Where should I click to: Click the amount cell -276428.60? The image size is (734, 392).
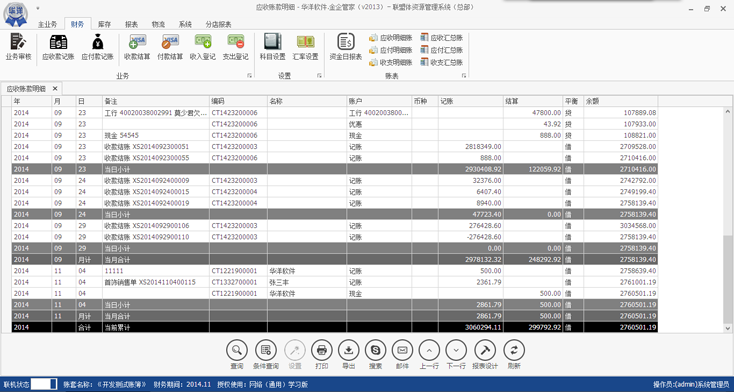pyautogui.click(x=471, y=237)
